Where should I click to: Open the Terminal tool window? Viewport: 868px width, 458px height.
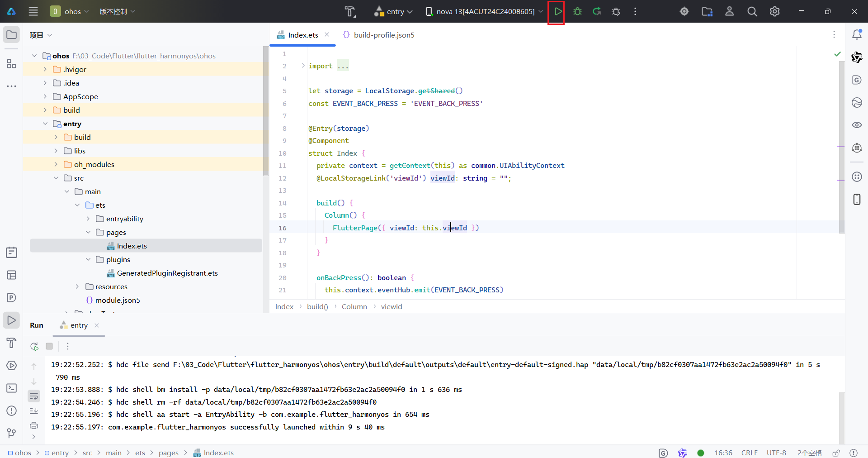pos(12,388)
